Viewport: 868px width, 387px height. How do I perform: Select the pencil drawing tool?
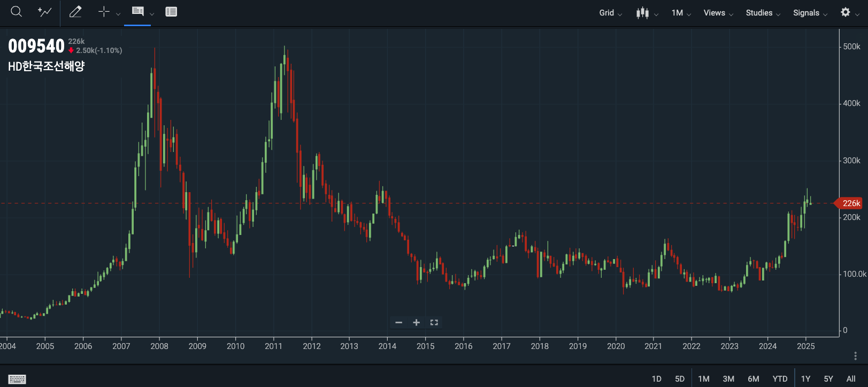click(75, 12)
